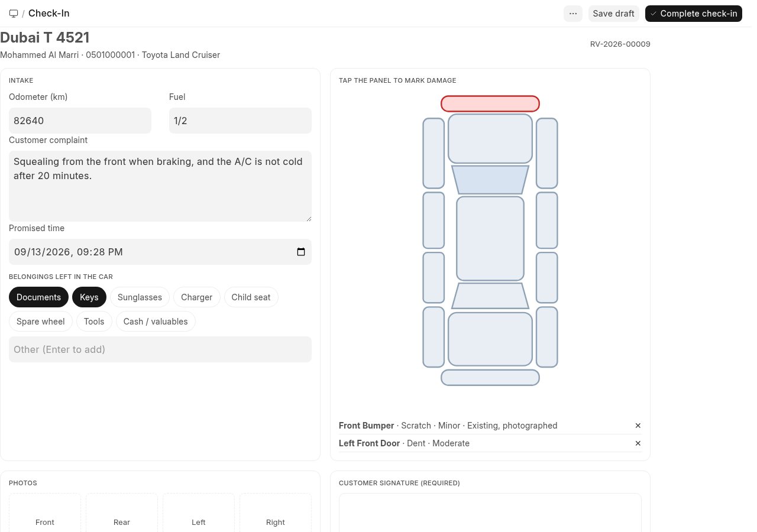Image resolution: width=757 pixels, height=532 pixels.
Task: Tap the left front fender panel
Action: tap(434, 153)
